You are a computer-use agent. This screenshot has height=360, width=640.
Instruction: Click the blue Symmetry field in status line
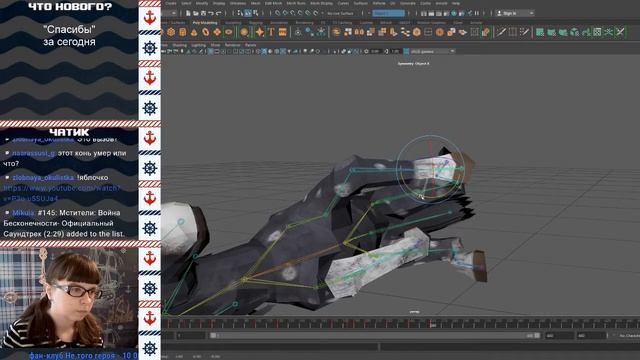[x=388, y=13]
